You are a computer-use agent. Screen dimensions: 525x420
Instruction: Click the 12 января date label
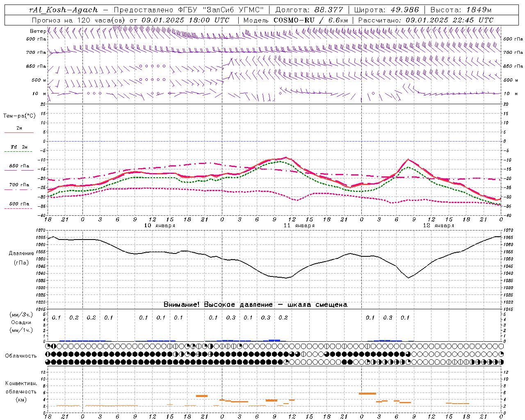[438, 226]
